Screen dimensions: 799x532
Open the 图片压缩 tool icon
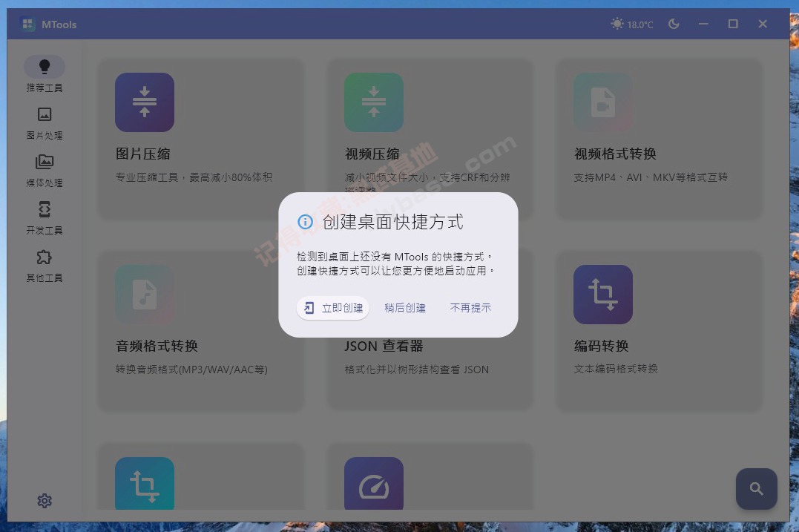144,102
